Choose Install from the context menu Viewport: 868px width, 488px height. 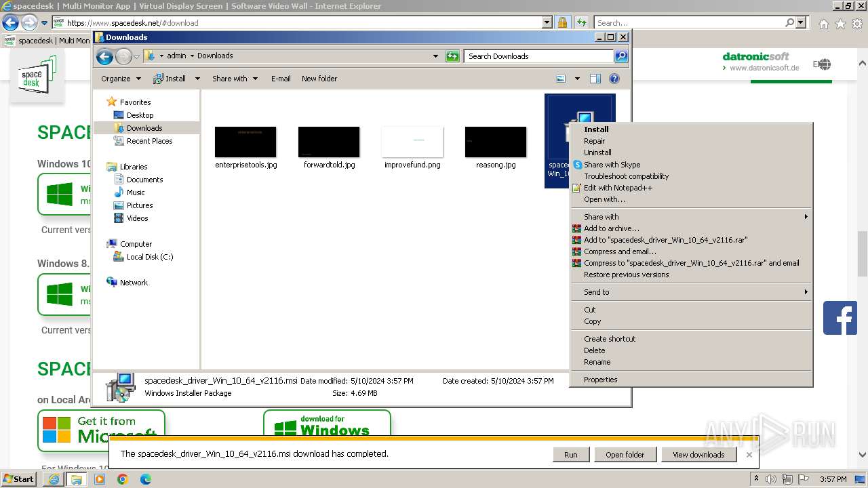pos(691,129)
